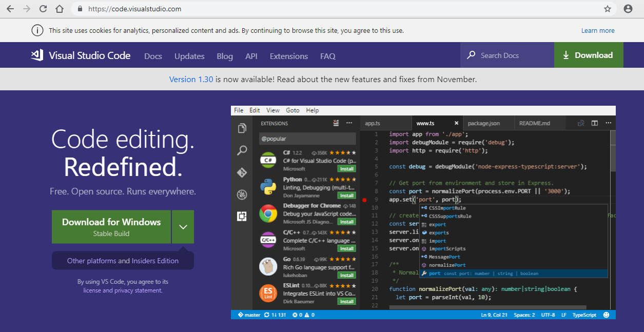This screenshot has width=644, height=332.
Task: Click the feedback smiley in the status bar
Action: tap(607, 315)
